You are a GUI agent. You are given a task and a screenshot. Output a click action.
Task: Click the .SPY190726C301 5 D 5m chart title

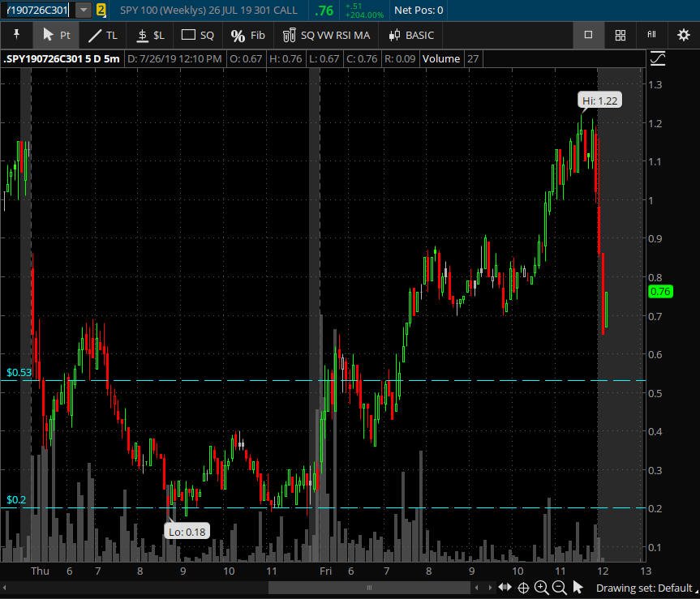click(x=62, y=59)
